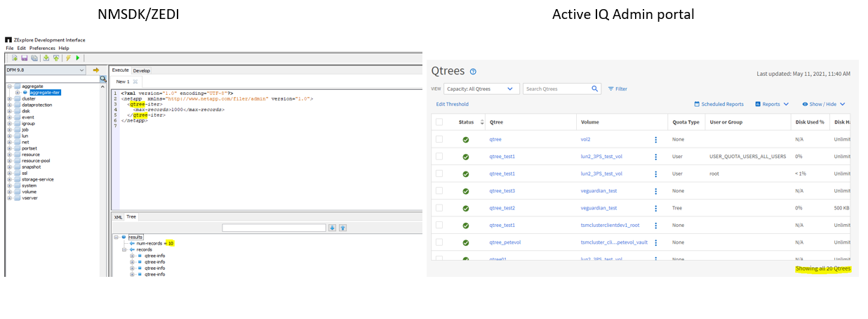Switch to the Develop tab
Viewport: 868px width, 319px height.
click(x=142, y=70)
